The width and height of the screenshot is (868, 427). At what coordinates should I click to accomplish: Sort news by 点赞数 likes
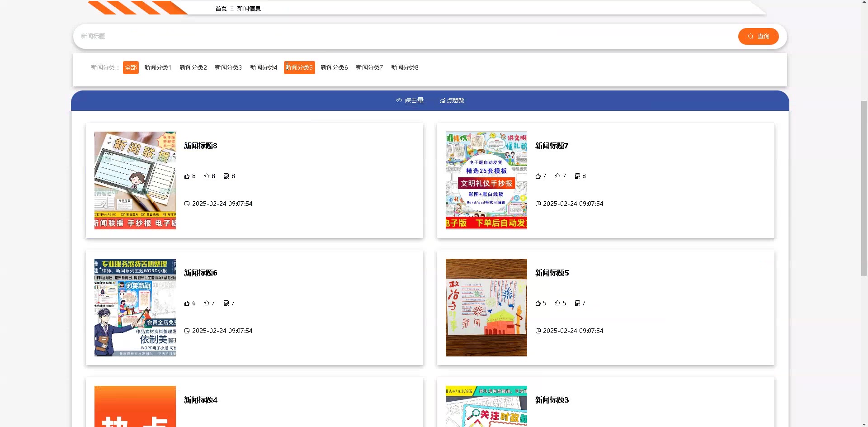(452, 100)
